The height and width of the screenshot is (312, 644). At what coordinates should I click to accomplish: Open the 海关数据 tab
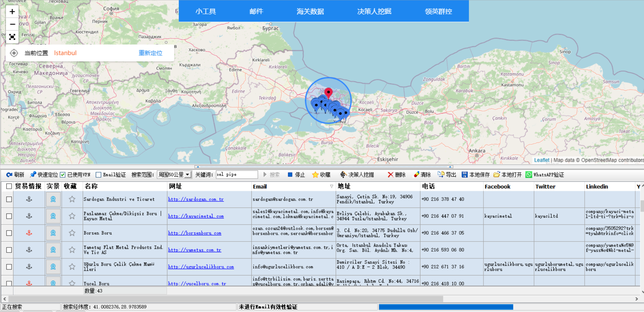pos(310,11)
